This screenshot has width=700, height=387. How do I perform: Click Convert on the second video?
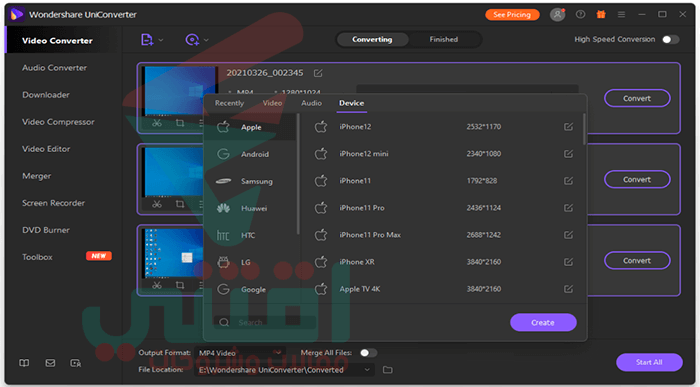pos(637,179)
